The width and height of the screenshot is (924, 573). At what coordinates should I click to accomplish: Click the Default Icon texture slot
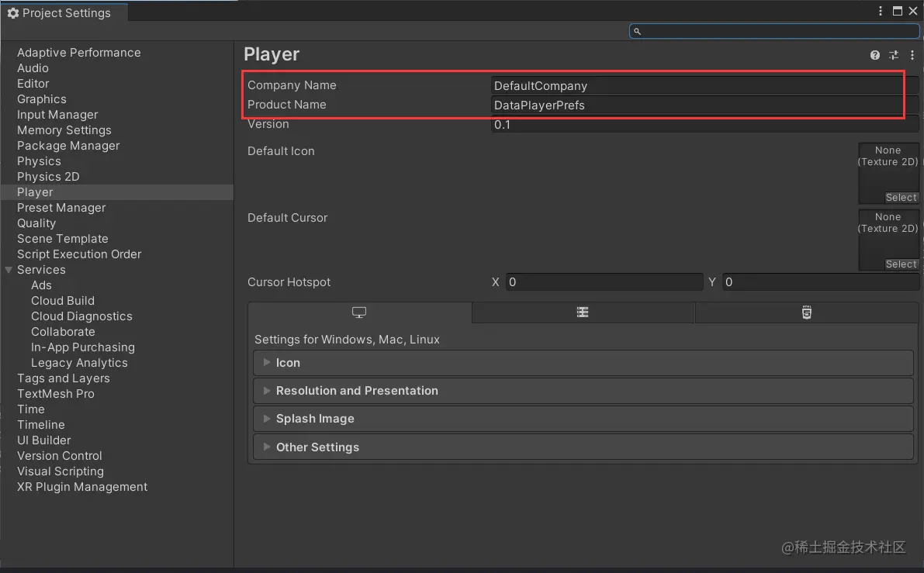tap(888, 173)
